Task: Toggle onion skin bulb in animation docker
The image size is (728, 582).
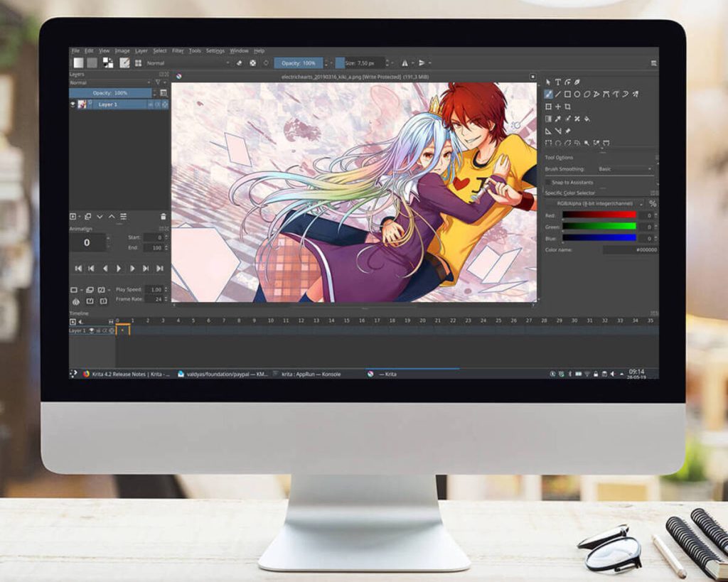Action: [x=75, y=301]
